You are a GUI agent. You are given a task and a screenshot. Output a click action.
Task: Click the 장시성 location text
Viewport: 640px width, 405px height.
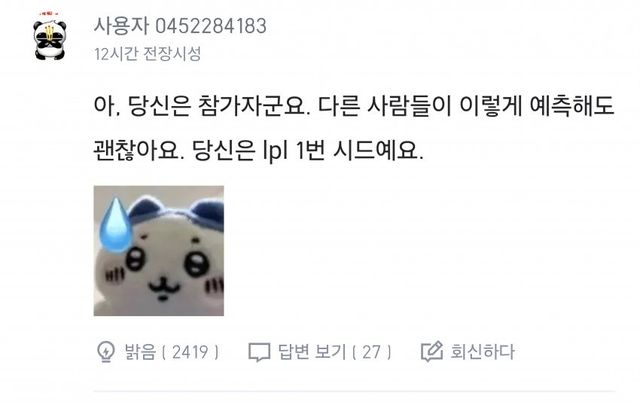(x=180, y=53)
